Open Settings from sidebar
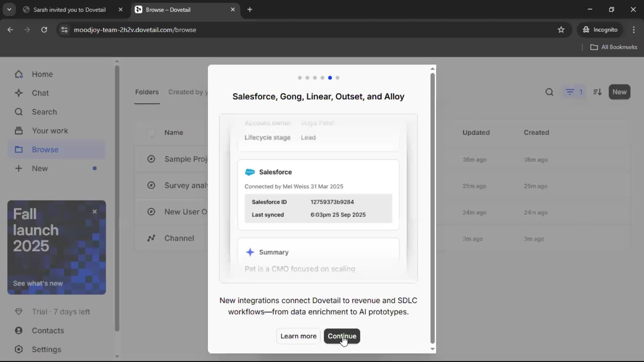The width and height of the screenshot is (644, 362). pyautogui.click(x=46, y=349)
